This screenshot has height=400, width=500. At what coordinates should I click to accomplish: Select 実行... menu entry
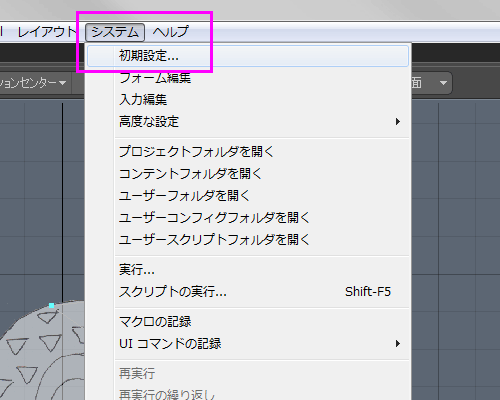248,270
